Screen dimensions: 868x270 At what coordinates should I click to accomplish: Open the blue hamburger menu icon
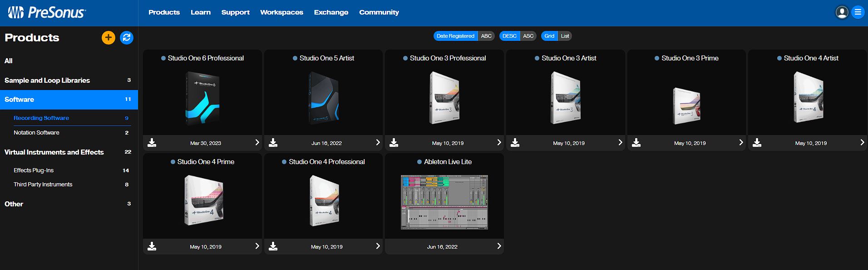pos(858,12)
